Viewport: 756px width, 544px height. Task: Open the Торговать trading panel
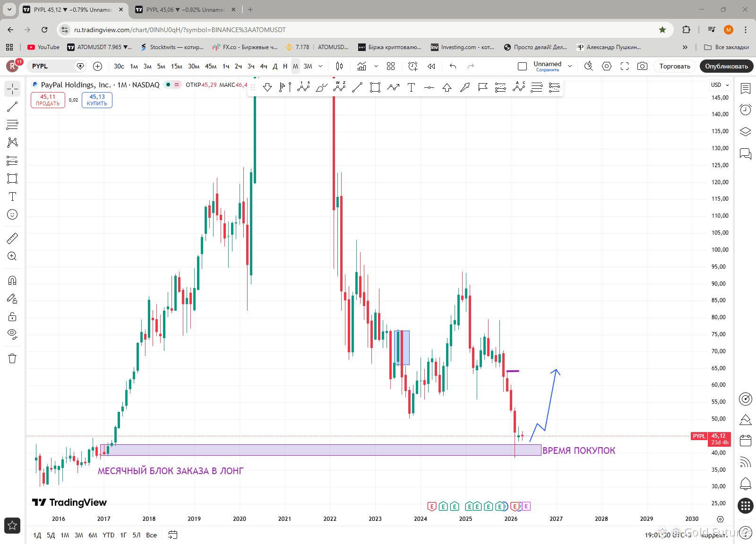coord(675,66)
